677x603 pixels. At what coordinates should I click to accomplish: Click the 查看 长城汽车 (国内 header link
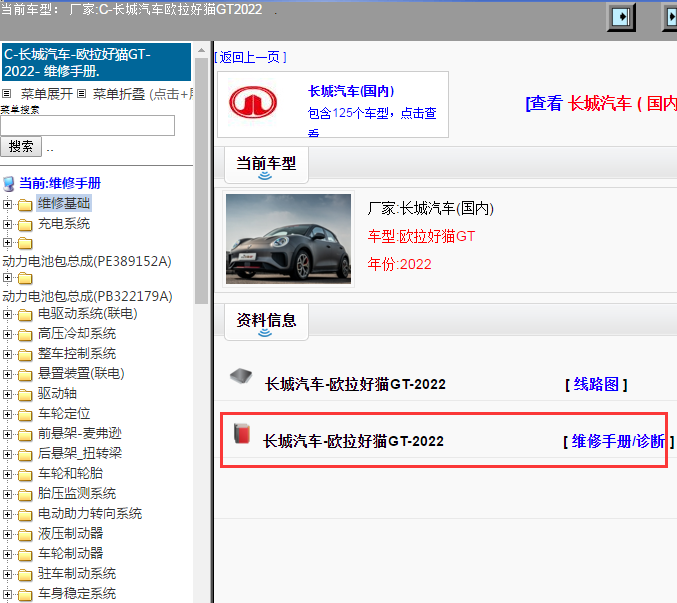coord(601,104)
